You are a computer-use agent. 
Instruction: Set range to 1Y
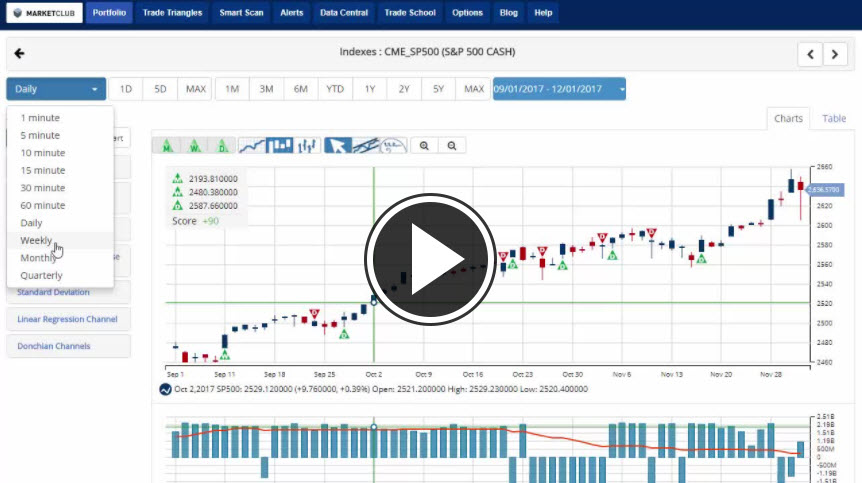[370, 89]
